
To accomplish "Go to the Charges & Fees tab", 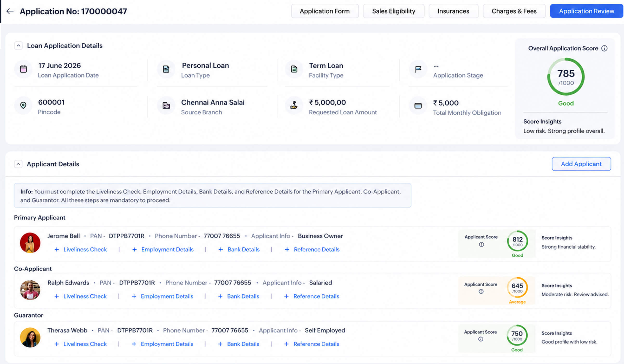I will 514,11.
